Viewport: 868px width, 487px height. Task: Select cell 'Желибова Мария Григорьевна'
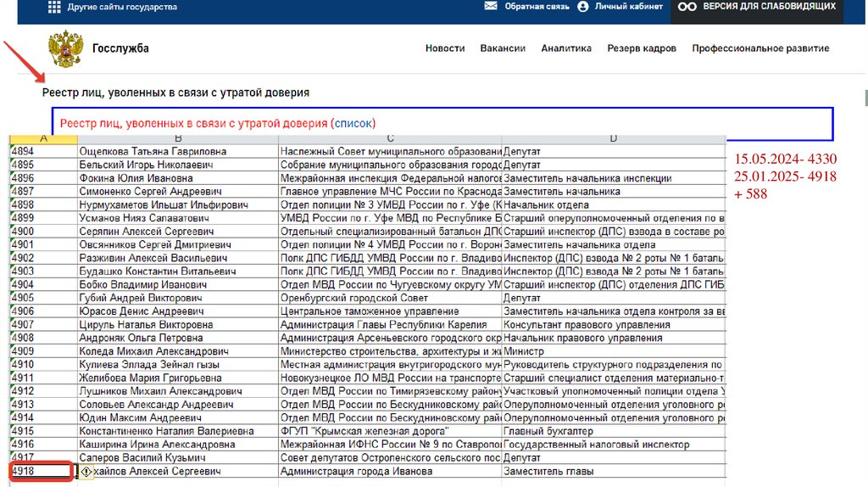click(178, 378)
